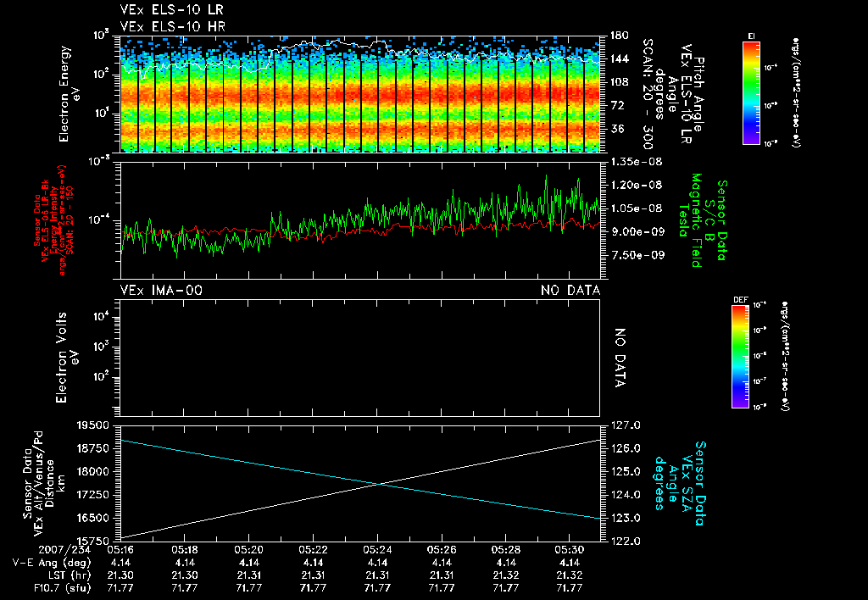Screen dimensions: 868x600
Task: Click the '180' pitch angle tick label
Action: [x=619, y=36]
